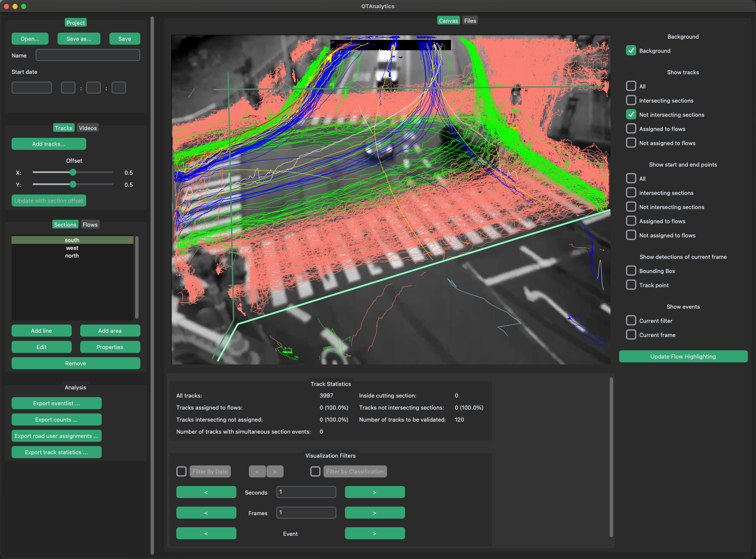Click the Update Flow Highlighting button
The image size is (756, 559).
[683, 356]
